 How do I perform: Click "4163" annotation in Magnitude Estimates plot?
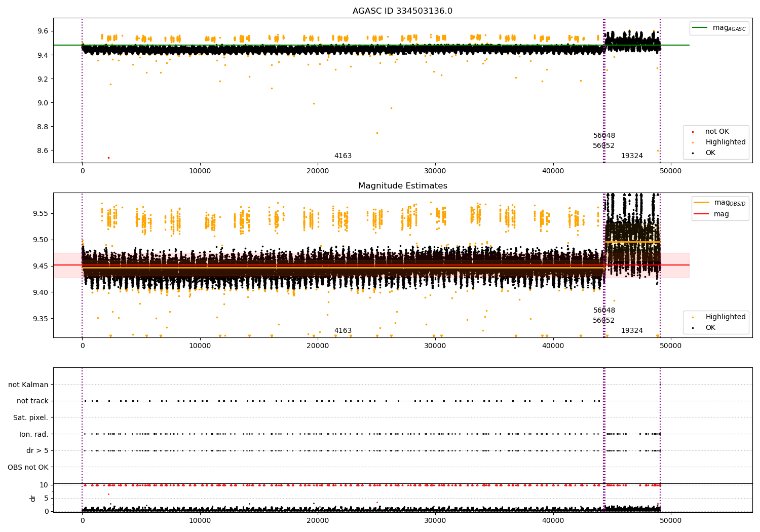(343, 331)
